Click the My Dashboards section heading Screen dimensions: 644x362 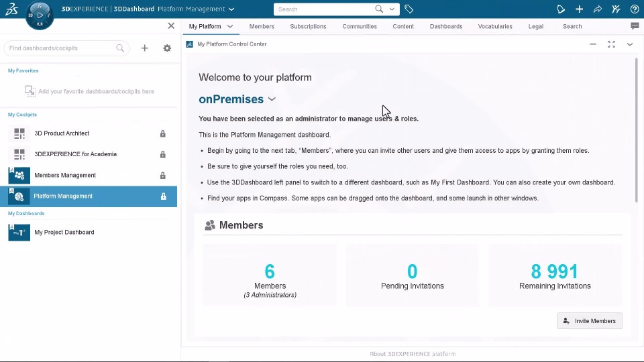26,213
